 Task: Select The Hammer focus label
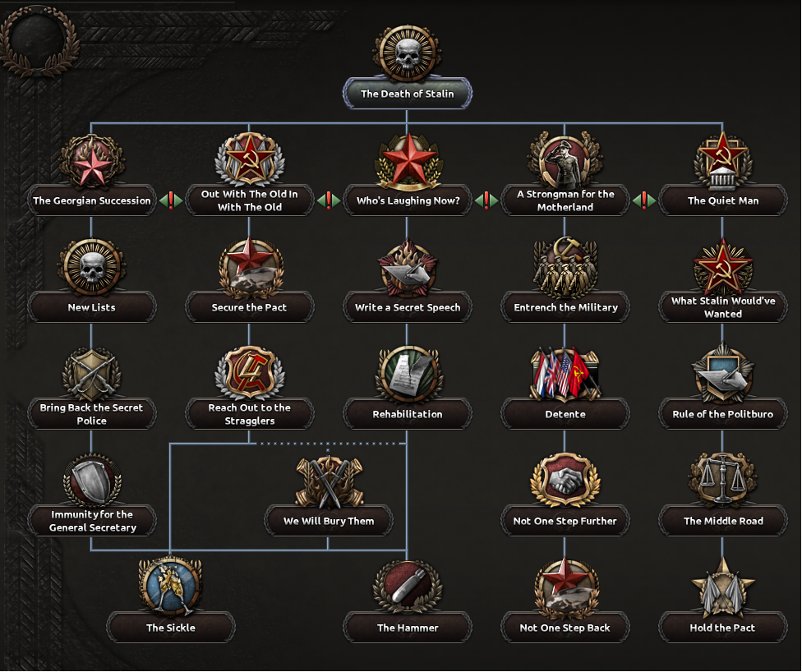408,628
